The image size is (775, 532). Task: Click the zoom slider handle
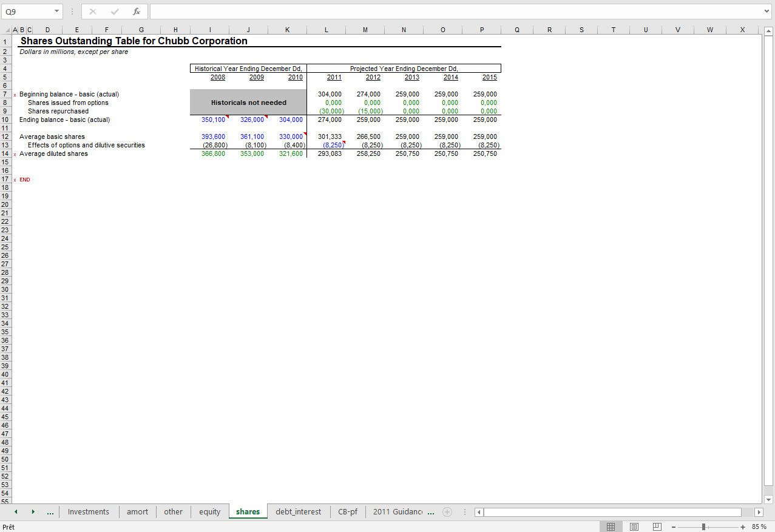703,527
